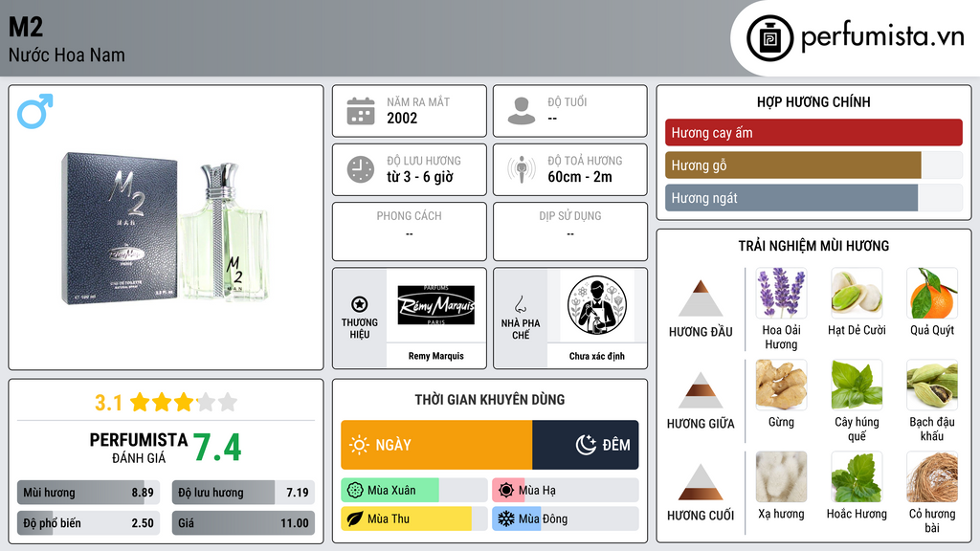Click the clock icon beside Độ lưu hương
This screenshot has width=980, height=551.
pyautogui.click(x=361, y=169)
